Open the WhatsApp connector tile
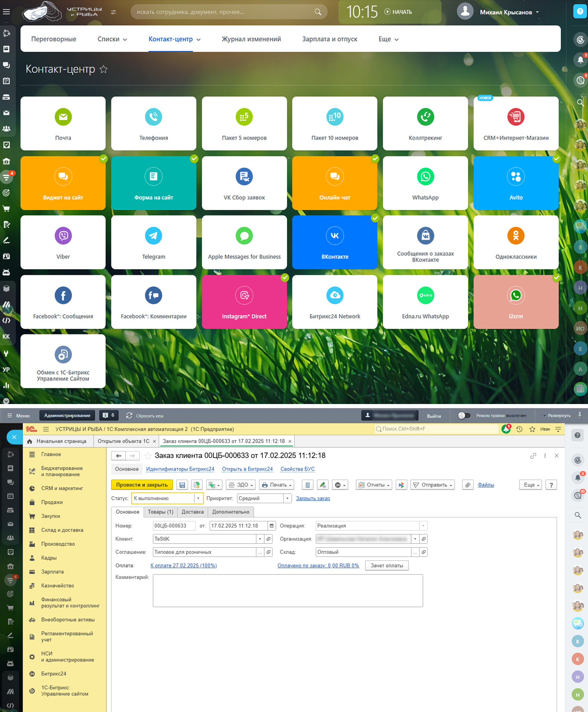This screenshot has width=588, height=712. (x=425, y=183)
